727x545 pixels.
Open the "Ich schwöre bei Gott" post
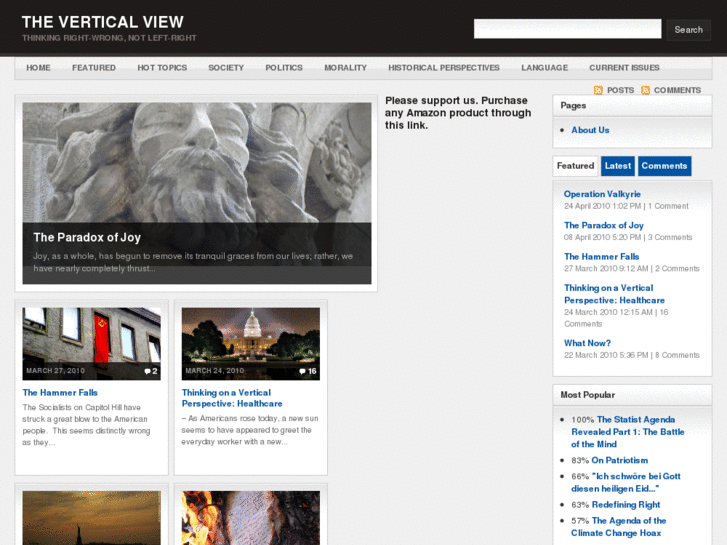tap(626, 482)
